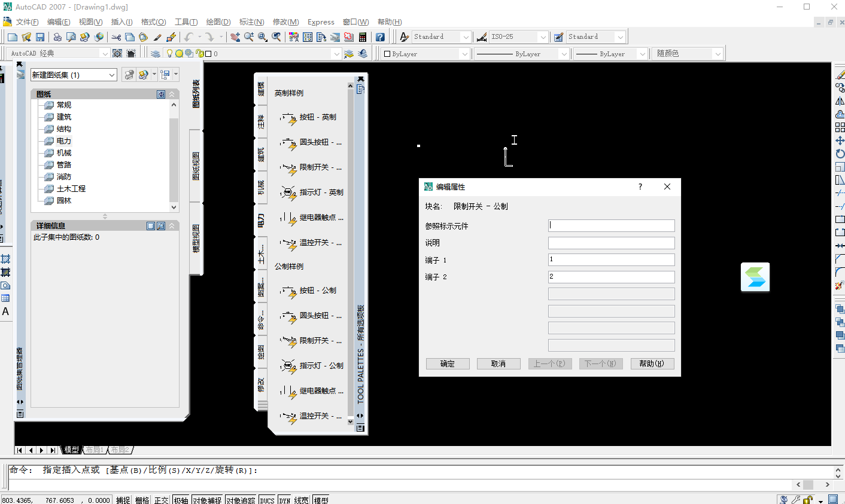Toggle 捕捉 snap mode in status bar

[x=123, y=500]
